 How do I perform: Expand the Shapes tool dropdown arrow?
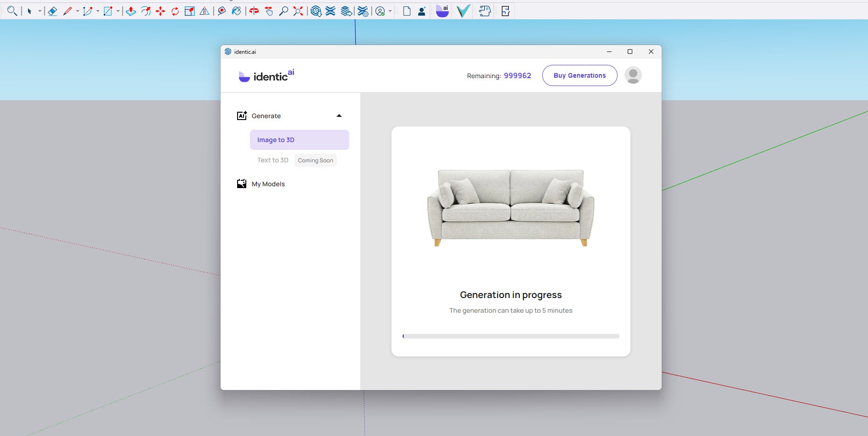click(118, 12)
